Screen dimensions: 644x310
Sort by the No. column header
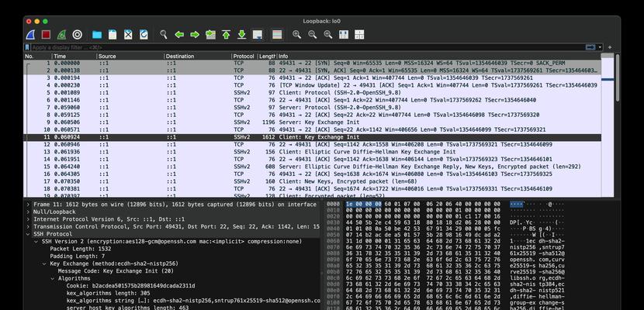tap(38, 56)
